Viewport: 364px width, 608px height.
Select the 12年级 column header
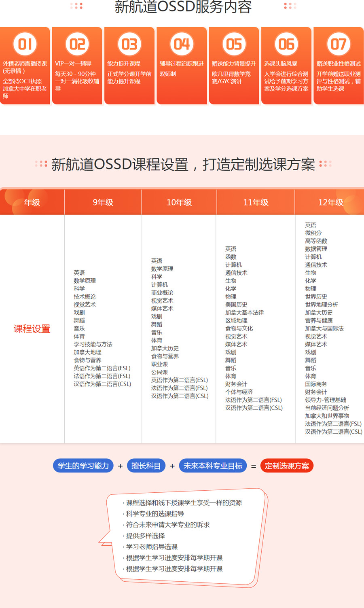tap(330, 202)
